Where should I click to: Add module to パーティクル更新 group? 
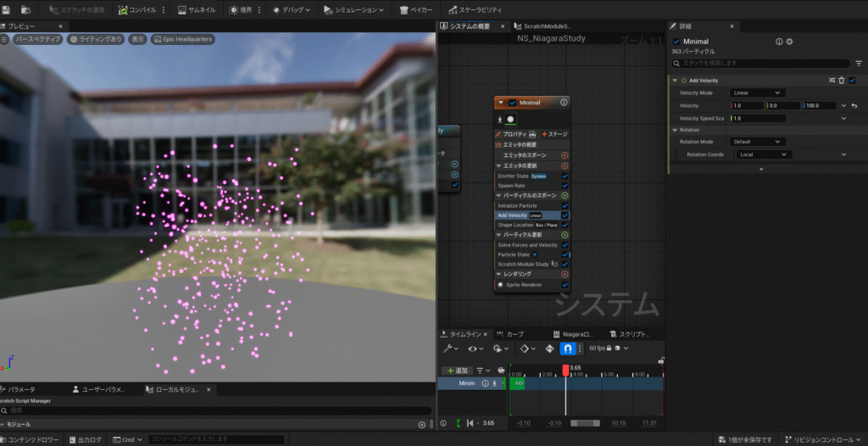point(565,235)
